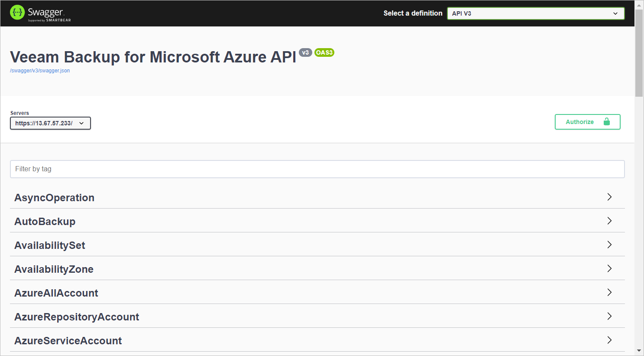This screenshot has height=356, width=644.
Task: Expand the AutoBackup section chevron
Action: [x=609, y=221]
